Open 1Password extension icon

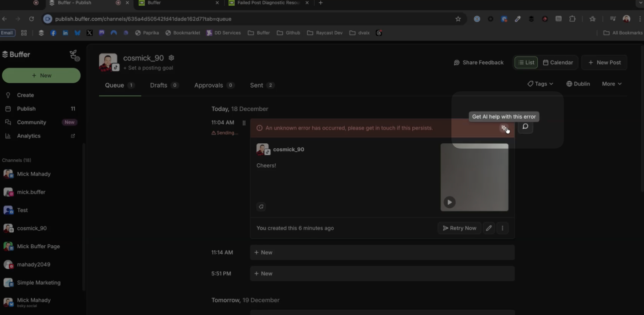(477, 19)
